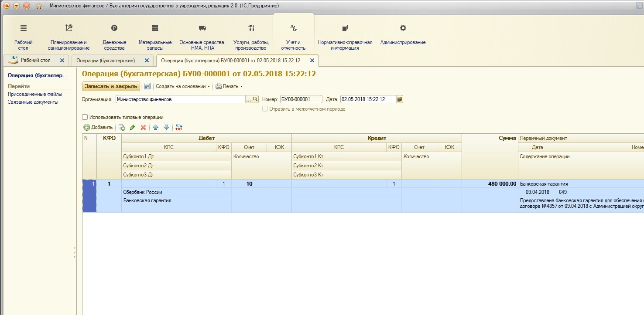Click the copy row icon
The height and width of the screenshot is (315, 644).
[122, 127]
